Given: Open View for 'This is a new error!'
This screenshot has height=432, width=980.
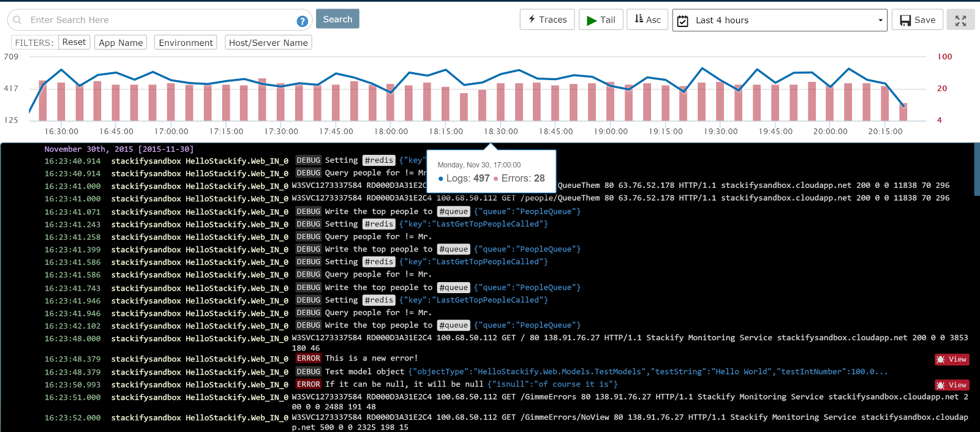Looking at the screenshot, I should tap(952, 359).
